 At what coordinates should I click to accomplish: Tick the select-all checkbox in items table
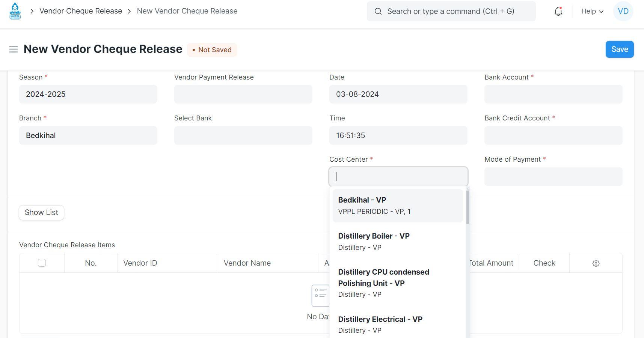click(x=42, y=263)
